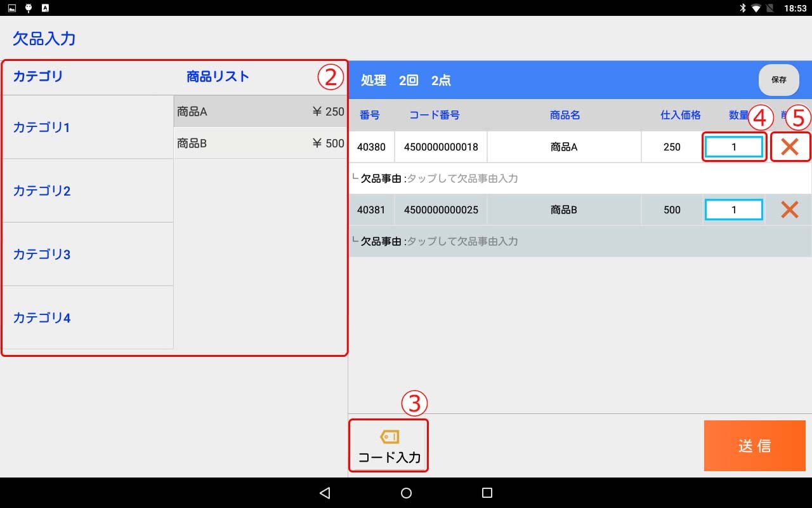
Task: Tap the Android debug notification icon
Action: click(x=29, y=8)
